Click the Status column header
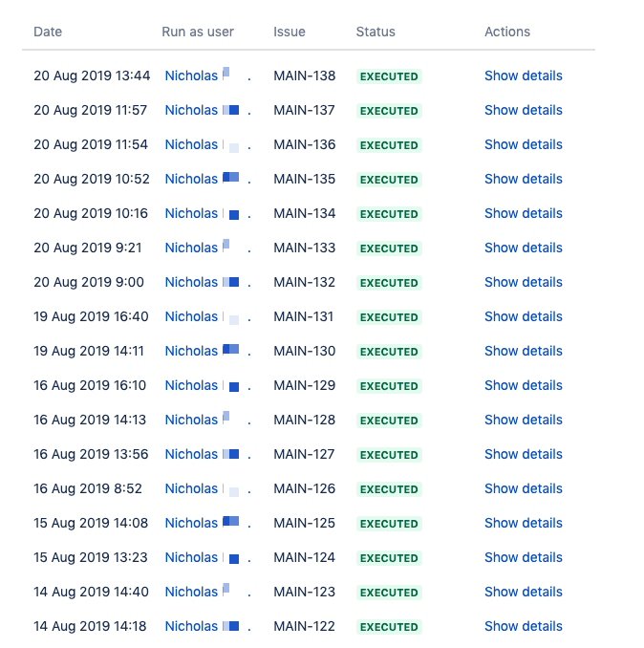Viewport: 644px width, 648px height. tap(376, 32)
